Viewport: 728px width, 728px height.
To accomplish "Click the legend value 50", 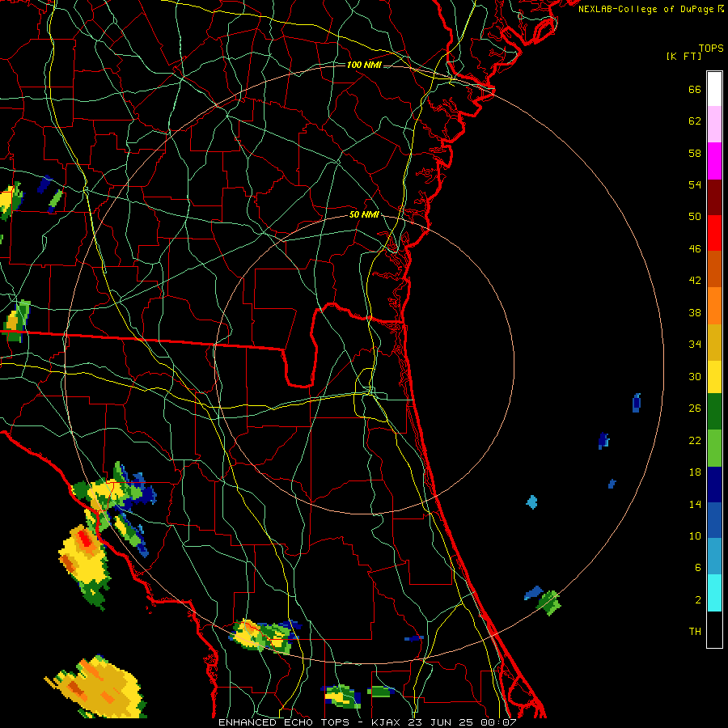I will (695, 217).
